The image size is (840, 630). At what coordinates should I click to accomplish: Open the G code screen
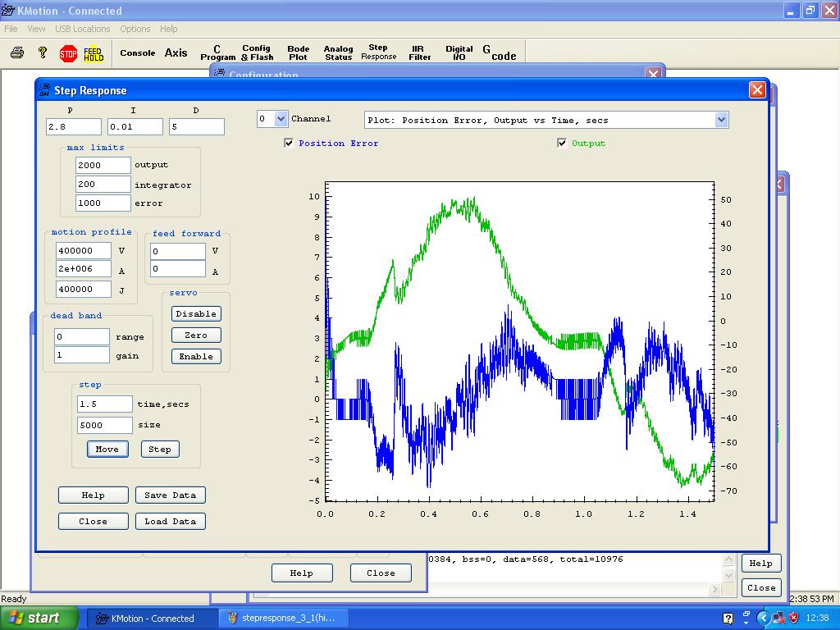click(500, 53)
